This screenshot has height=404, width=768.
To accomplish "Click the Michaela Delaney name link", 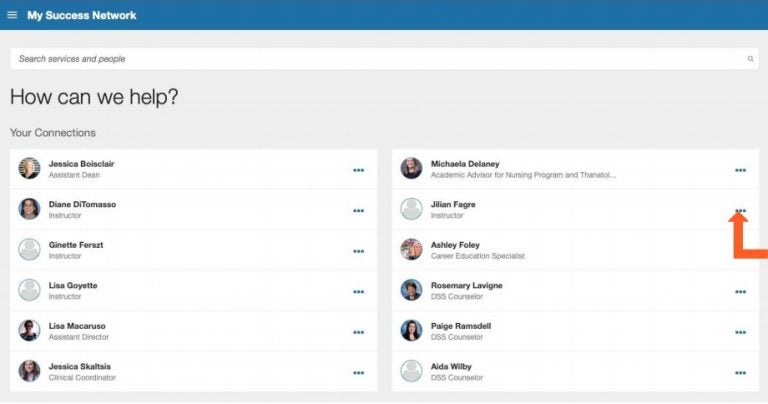I will point(464,164).
